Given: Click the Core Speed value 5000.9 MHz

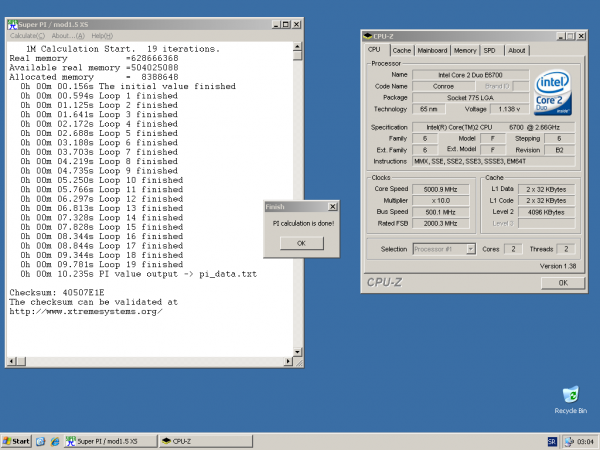Looking at the screenshot, I should tap(440, 189).
